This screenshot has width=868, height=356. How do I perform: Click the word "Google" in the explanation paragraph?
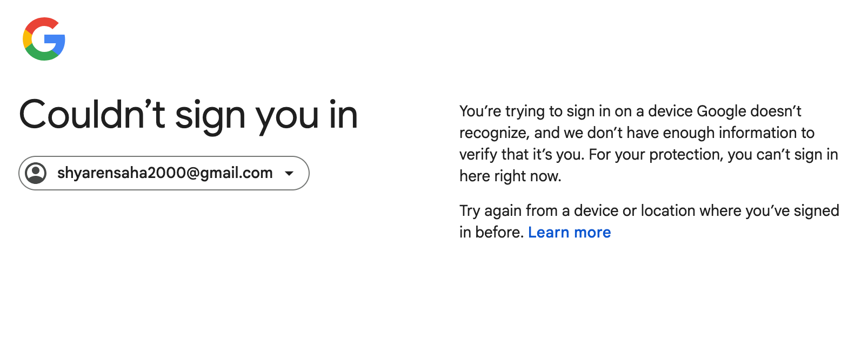click(721, 111)
